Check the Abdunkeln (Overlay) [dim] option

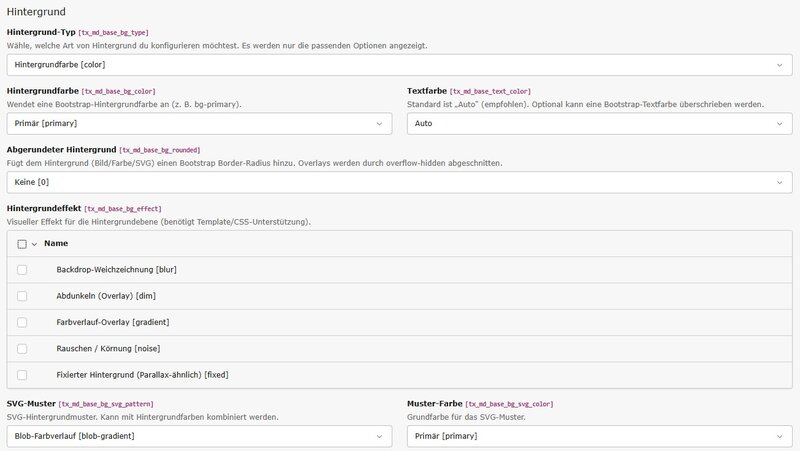(22, 296)
